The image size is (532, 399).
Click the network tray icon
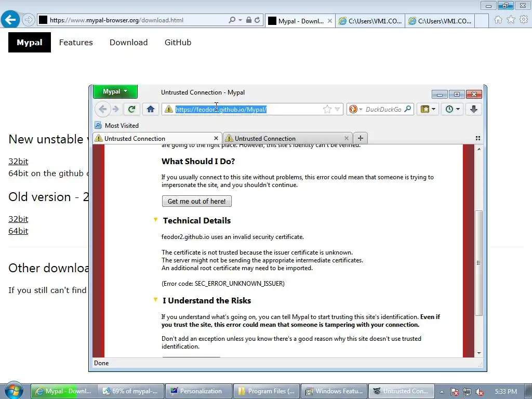point(467,392)
